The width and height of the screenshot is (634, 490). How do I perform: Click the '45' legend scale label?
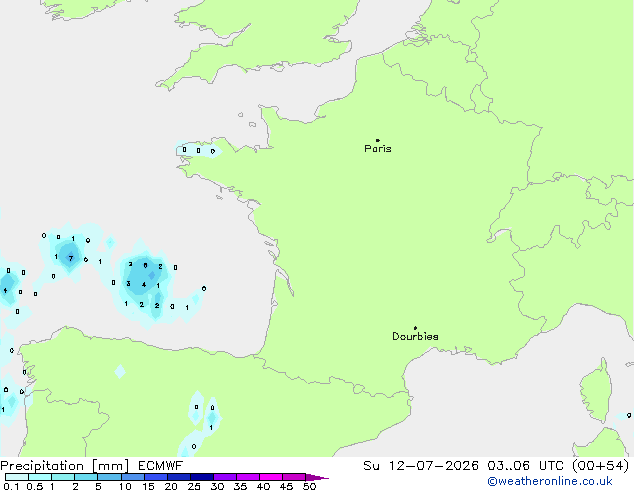(286, 486)
